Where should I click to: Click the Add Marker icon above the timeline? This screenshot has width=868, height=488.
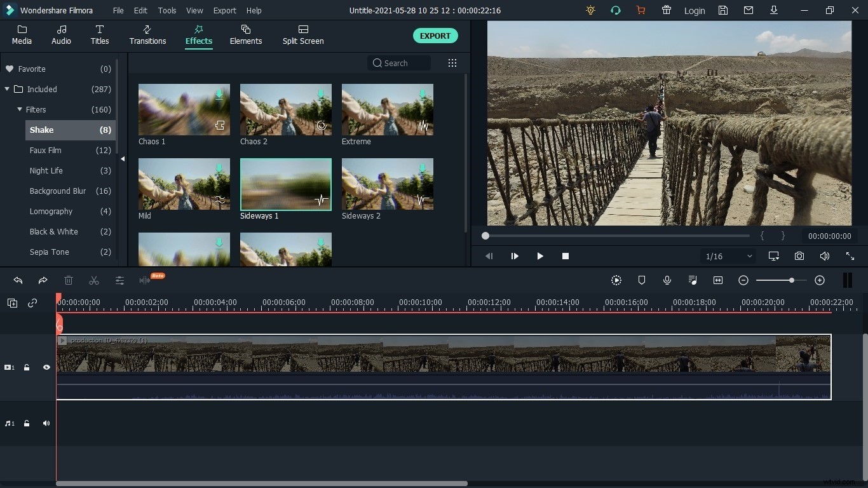coord(642,280)
